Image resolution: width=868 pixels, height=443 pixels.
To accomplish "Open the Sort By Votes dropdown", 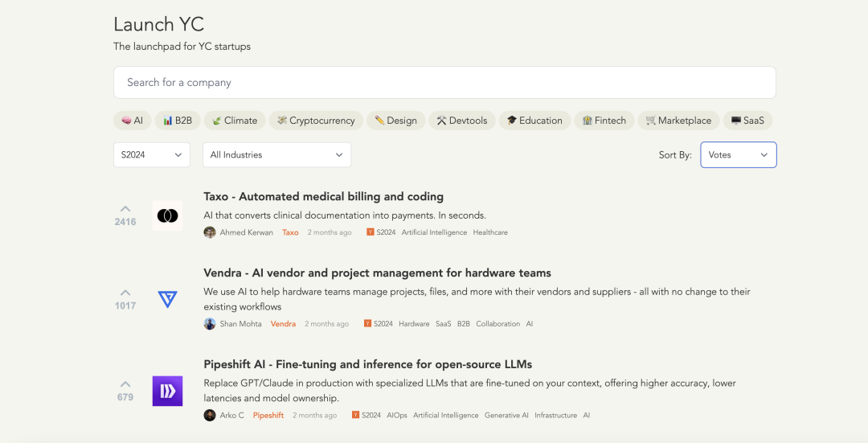I will click(739, 155).
